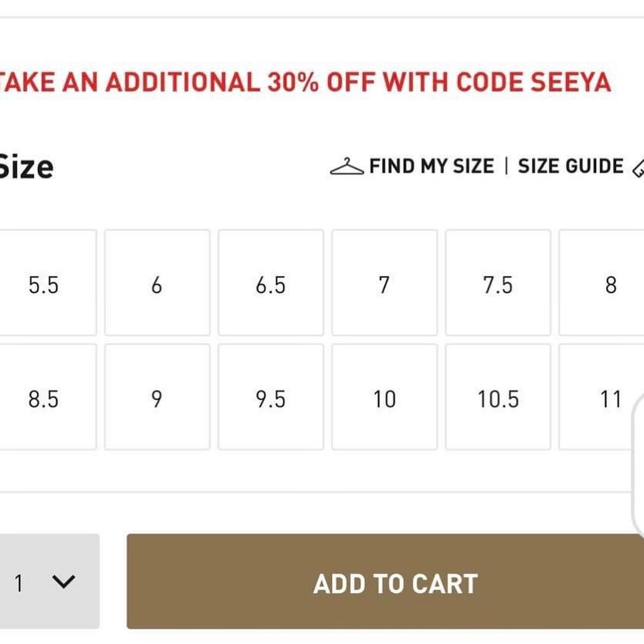This screenshot has height=644, width=644.
Task: Click the quantity dropdown chevron arrow
Action: [64, 582]
